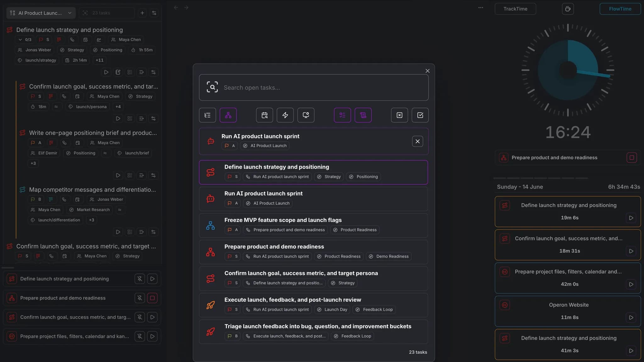The image size is (644, 362).
Task: Add a new task with plus icon
Action: 142,13
